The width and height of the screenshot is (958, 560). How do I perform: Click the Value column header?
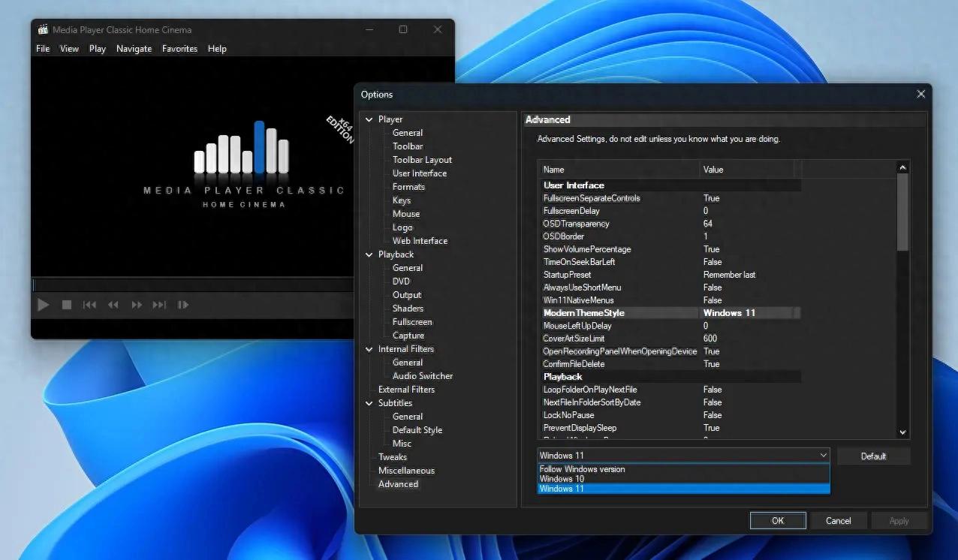pyautogui.click(x=746, y=170)
